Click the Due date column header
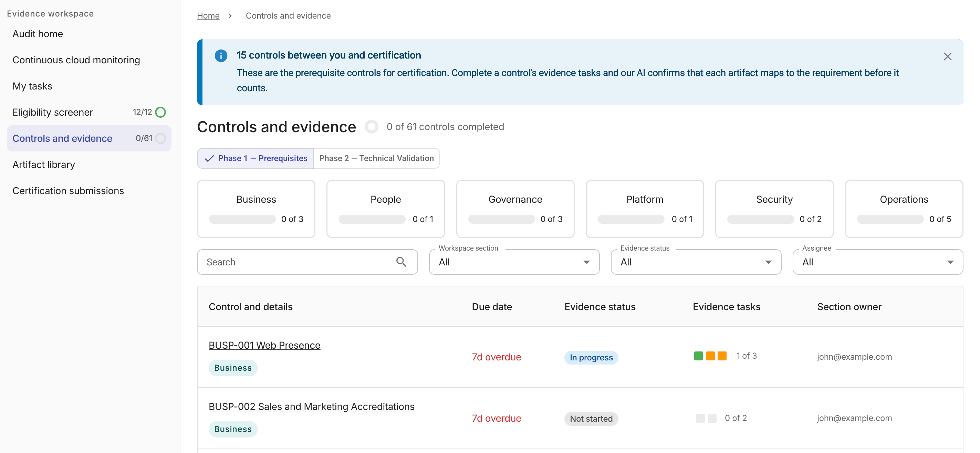This screenshot has height=453, width=980. tap(491, 307)
